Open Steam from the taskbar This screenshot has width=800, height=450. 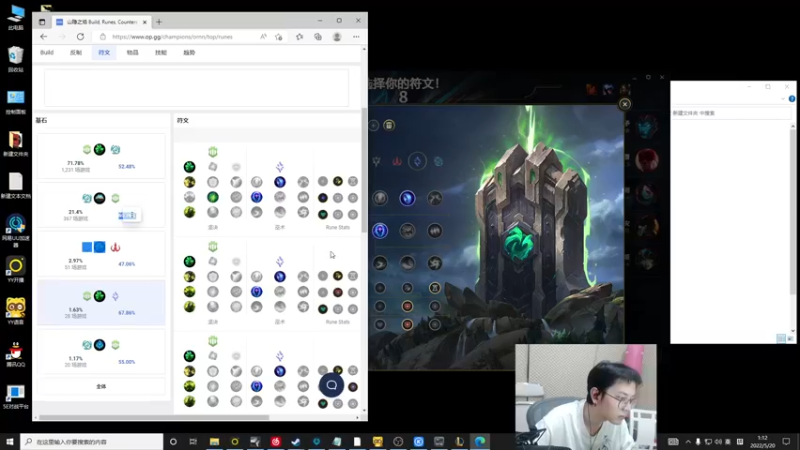pyautogui.click(x=296, y=441)
